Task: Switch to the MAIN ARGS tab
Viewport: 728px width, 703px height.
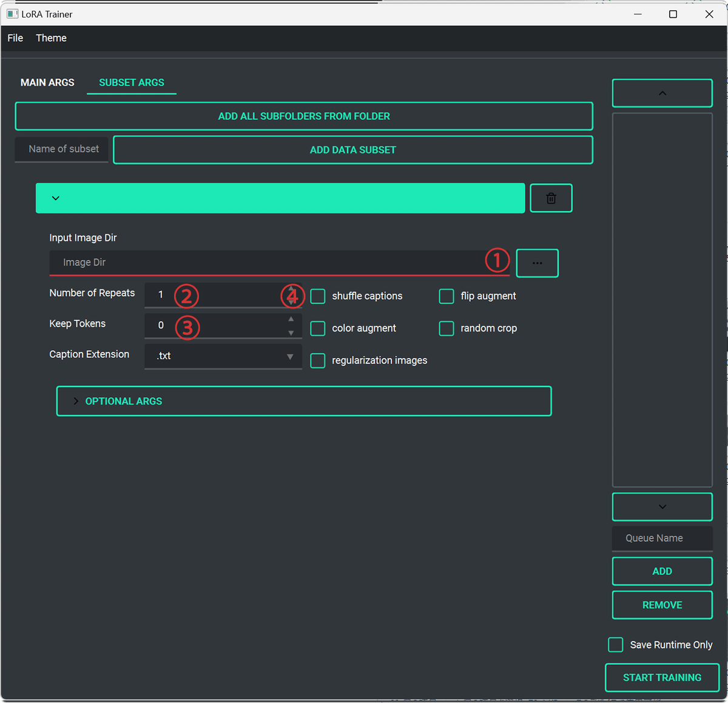Action: point(47,82)
